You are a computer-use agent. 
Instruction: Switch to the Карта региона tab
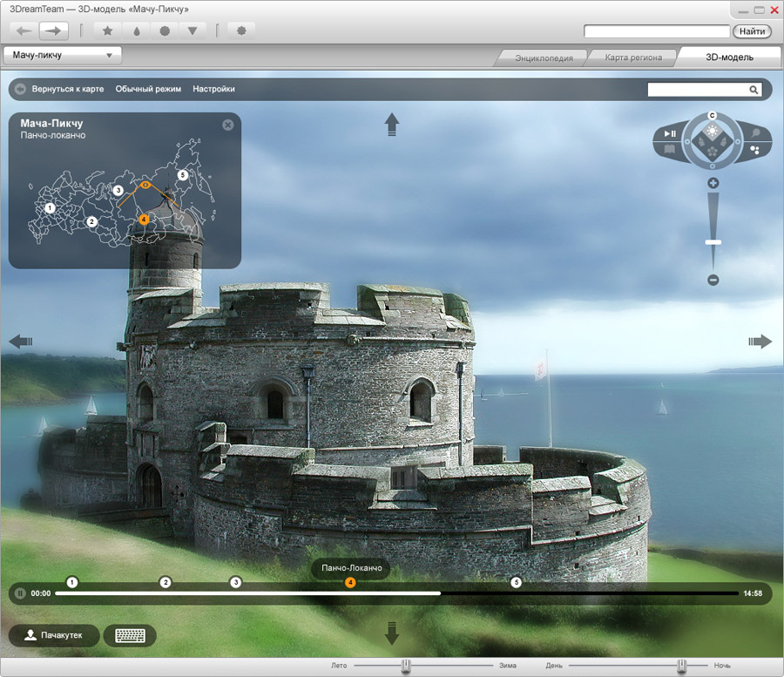coord(633,58)
